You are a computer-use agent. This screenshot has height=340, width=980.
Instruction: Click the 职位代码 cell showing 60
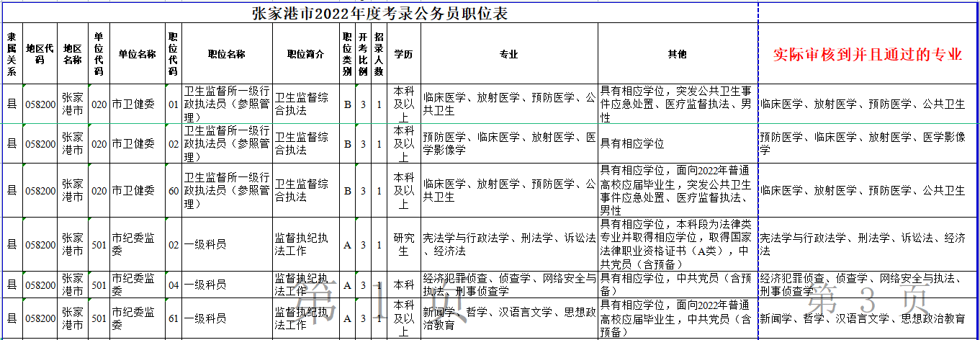coord(173,191)
